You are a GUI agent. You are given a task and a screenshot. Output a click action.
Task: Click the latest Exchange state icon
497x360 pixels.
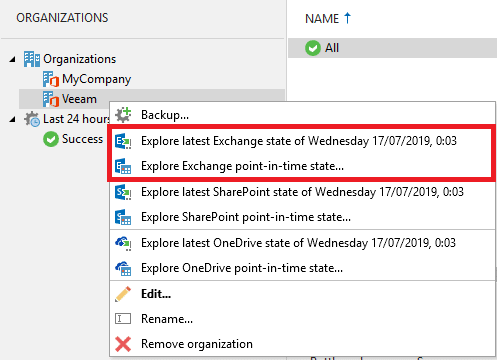click(x=123, y=141)
